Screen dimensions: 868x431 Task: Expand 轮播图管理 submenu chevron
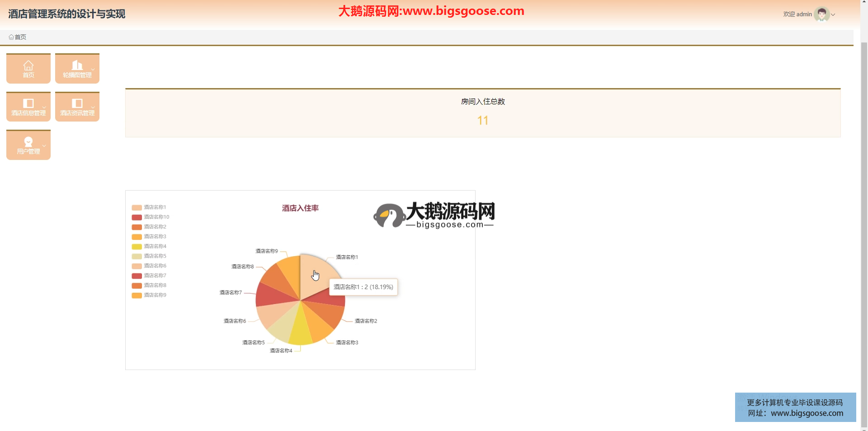pos(93,69)
